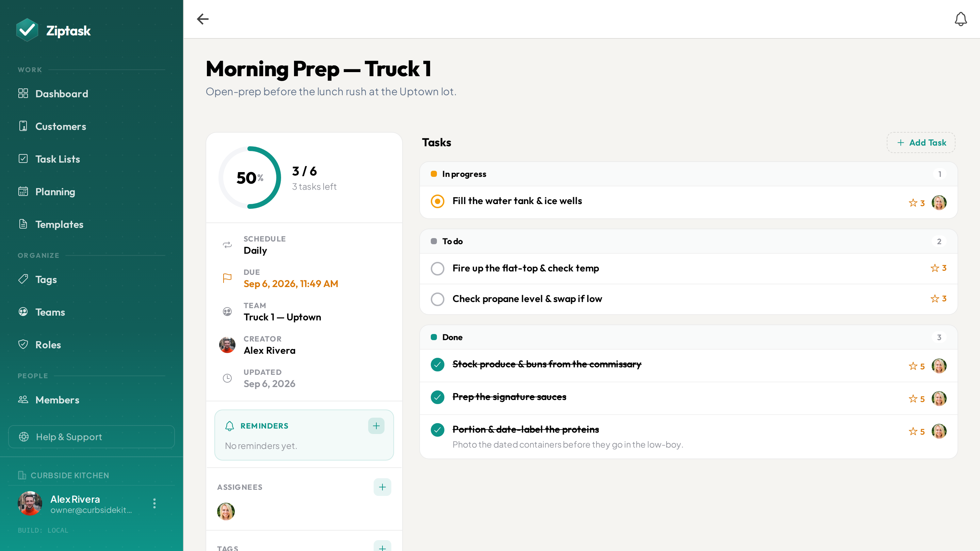Click the Reminders bell icon
The width and height of the screenshot is (980, 551).
tap(229, 426)
